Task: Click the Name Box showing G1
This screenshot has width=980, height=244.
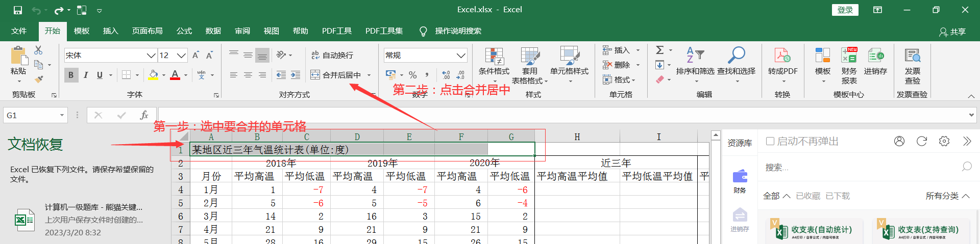Action: point(35,116)
